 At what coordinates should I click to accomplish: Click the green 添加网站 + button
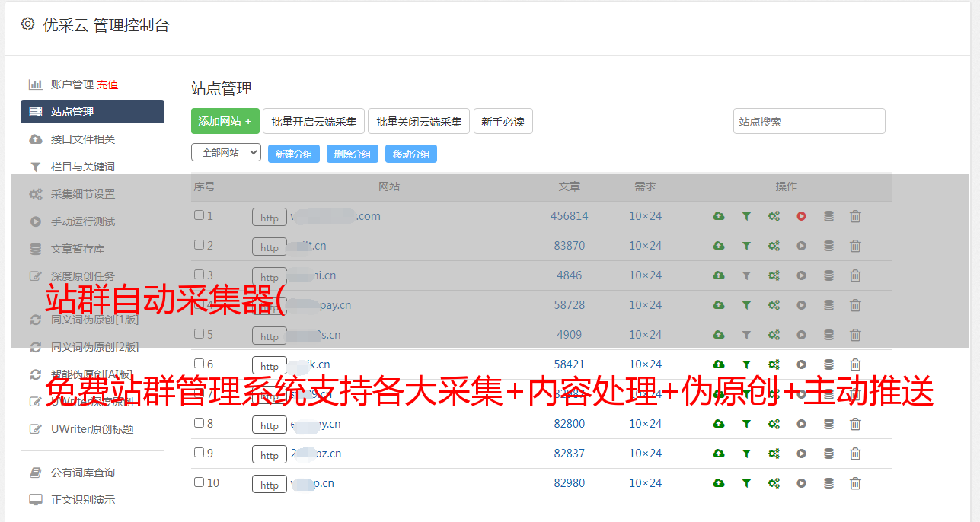(225, 121)
